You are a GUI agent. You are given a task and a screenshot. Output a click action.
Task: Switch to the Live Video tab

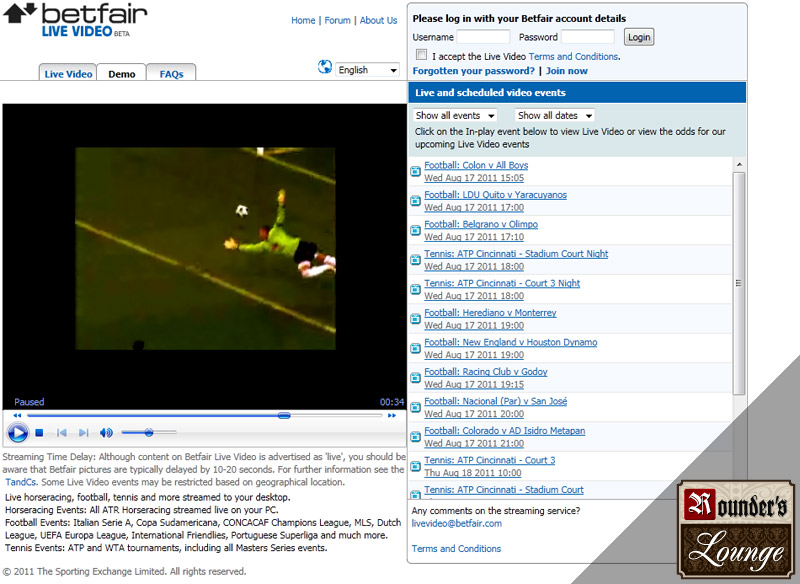click(68, 73)
